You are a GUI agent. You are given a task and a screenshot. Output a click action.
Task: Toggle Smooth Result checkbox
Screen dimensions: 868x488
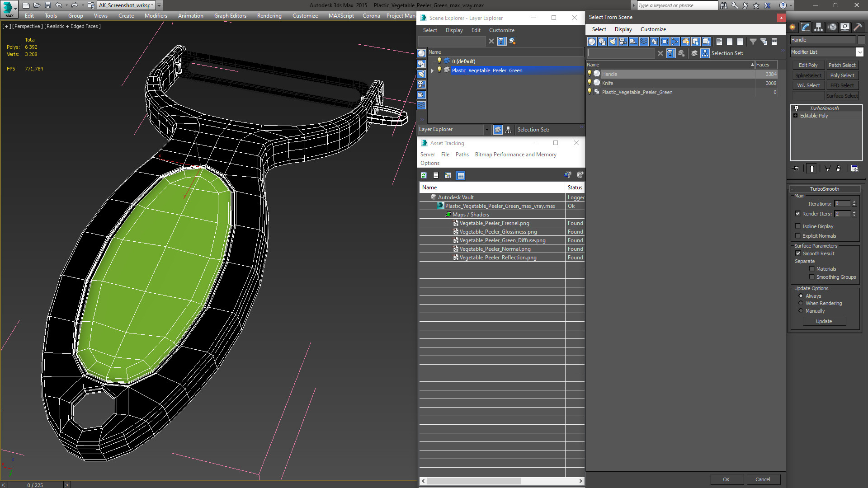pos(798,253)
